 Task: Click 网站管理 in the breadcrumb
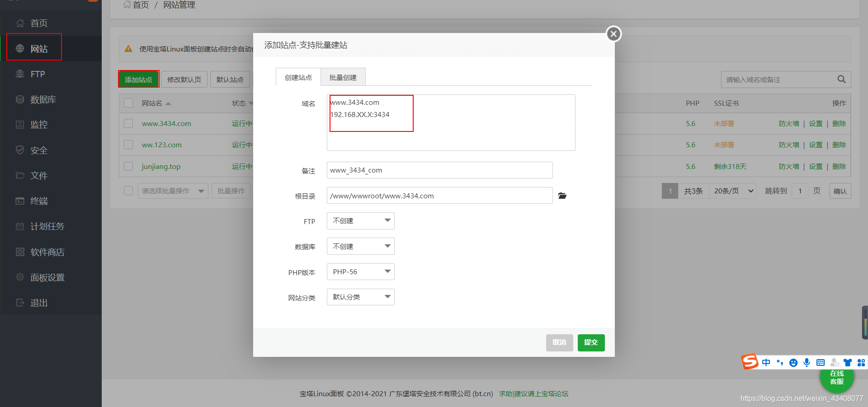[x=179, y=5]
